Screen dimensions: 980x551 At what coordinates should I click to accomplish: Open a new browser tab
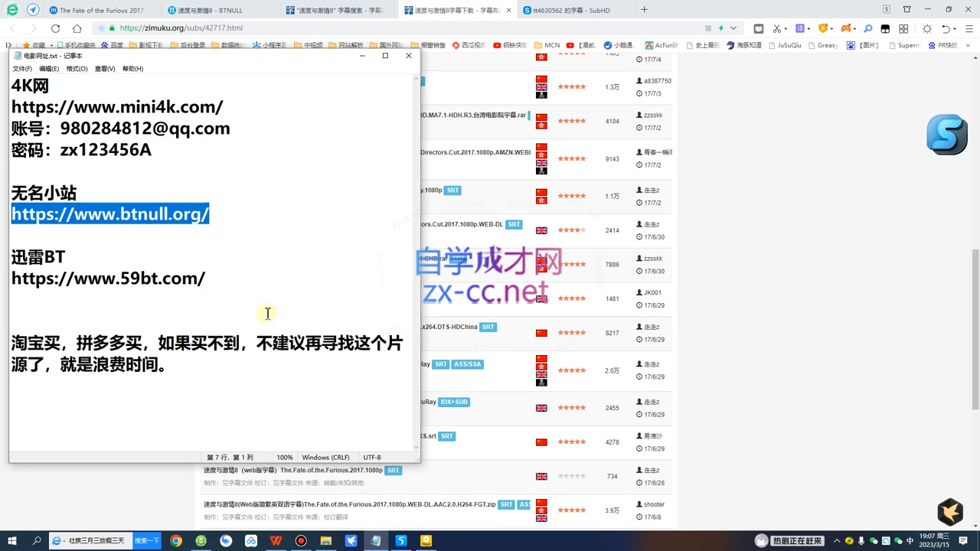pos(644,10)
